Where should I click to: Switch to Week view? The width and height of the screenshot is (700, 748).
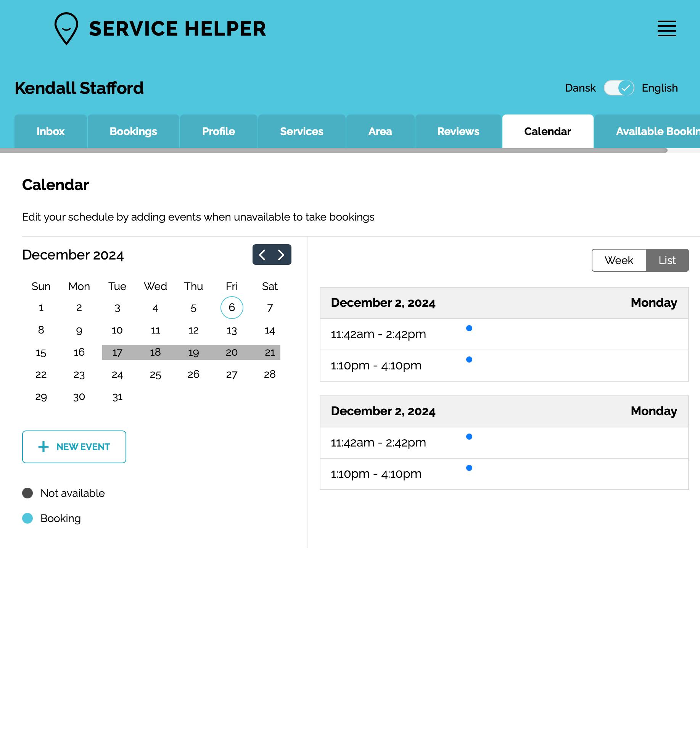click(619, 260)
